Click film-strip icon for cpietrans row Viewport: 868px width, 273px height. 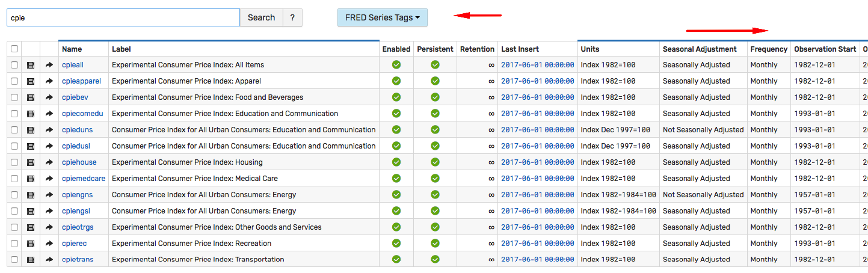click(x=31, y=260)
